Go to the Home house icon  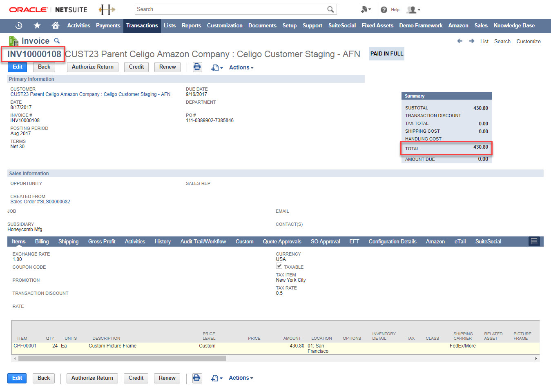(56, 25)
